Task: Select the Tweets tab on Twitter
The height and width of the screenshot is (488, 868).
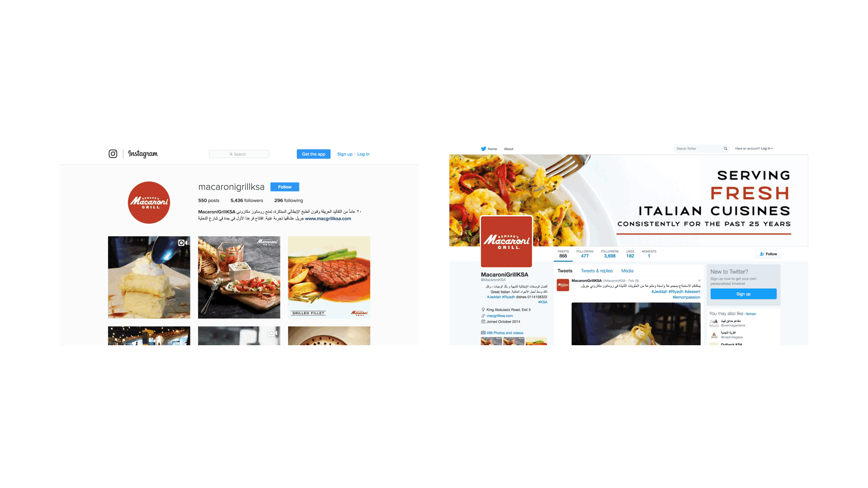Action: 563,271
